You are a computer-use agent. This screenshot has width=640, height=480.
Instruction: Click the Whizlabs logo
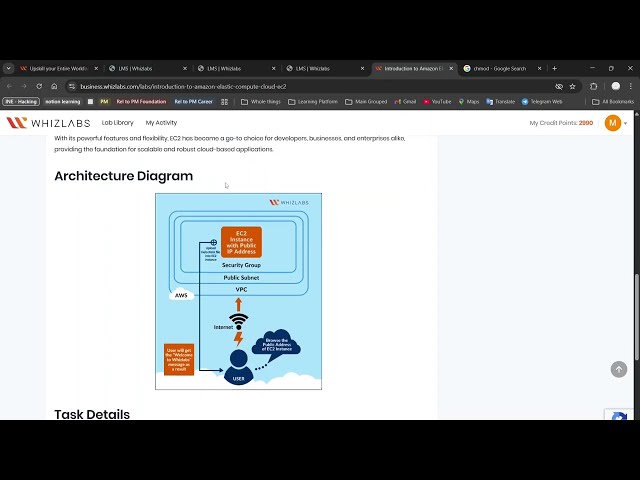[48, 122]
